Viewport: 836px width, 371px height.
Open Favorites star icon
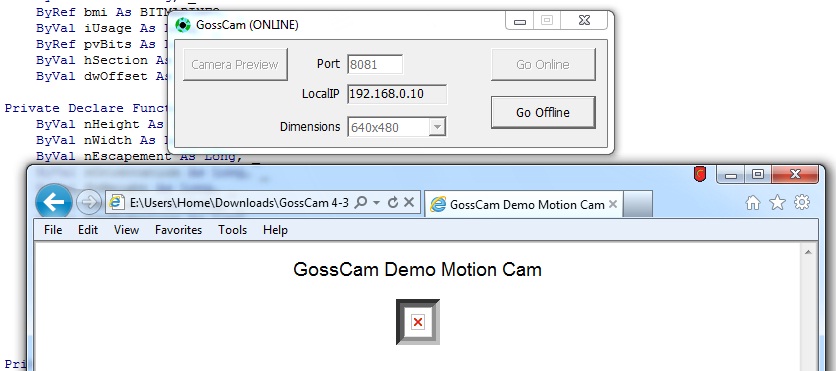tap(778, 203)
